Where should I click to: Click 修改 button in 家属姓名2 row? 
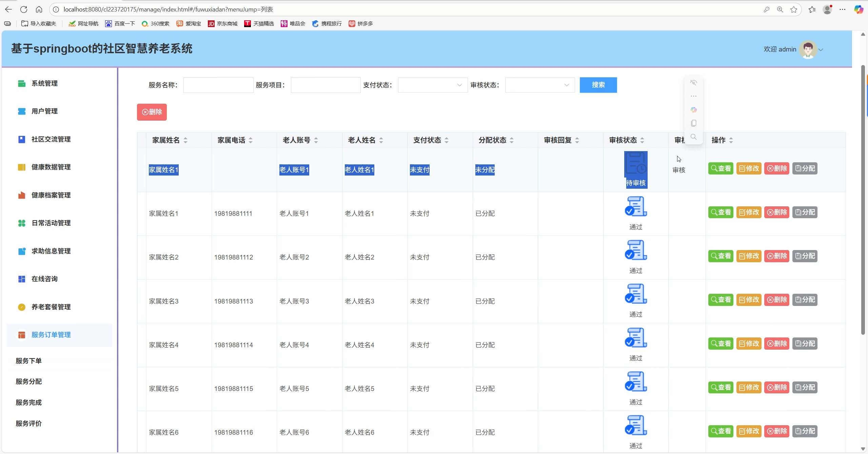[x=749, y=256]
